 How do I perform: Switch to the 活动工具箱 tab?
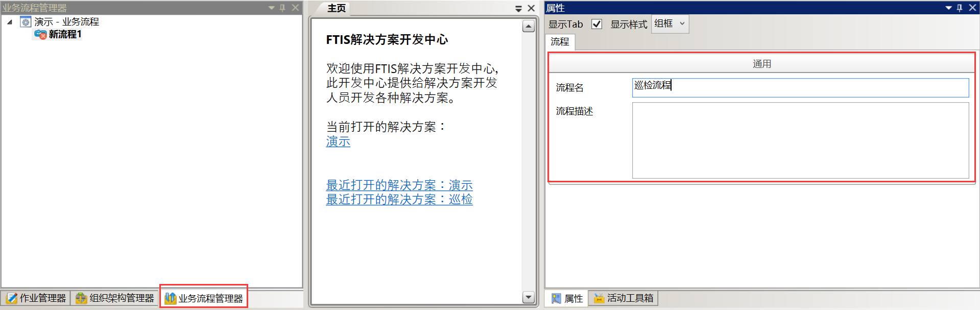(x=624, y=298)
